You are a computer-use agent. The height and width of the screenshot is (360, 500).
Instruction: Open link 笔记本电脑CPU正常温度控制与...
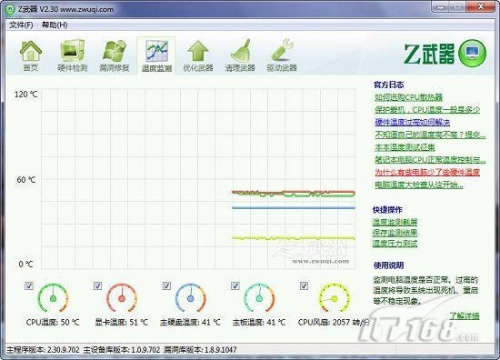coord(430,160)
